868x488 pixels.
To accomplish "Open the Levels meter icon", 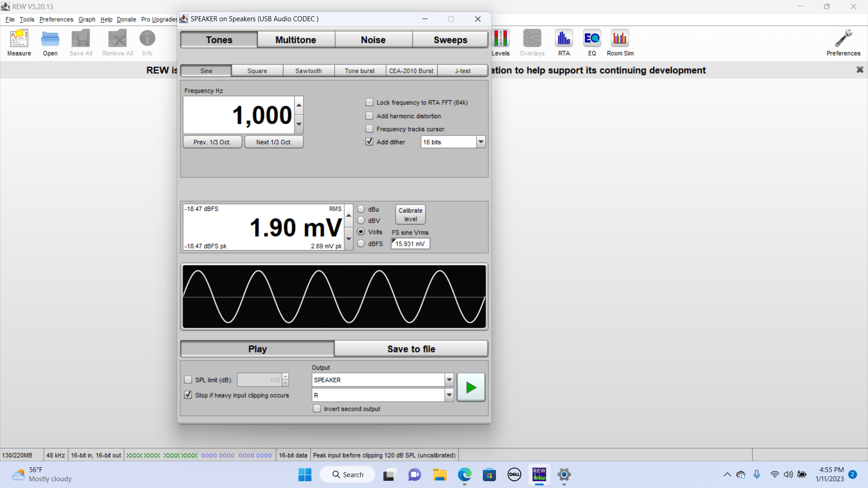I will (501, 43).
